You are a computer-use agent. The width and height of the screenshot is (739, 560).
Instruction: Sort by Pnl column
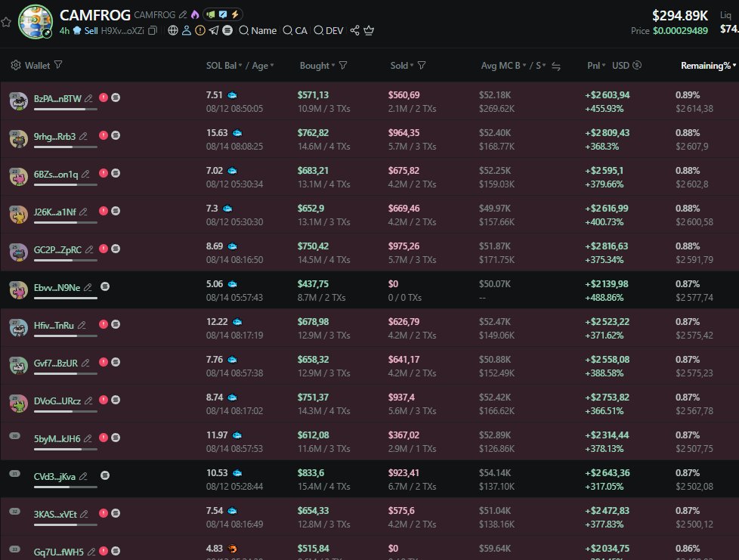(596, 66)
